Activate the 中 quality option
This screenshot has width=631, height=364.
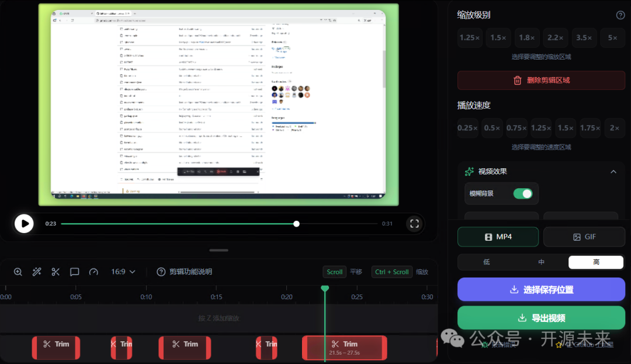(x=541, y=262)
